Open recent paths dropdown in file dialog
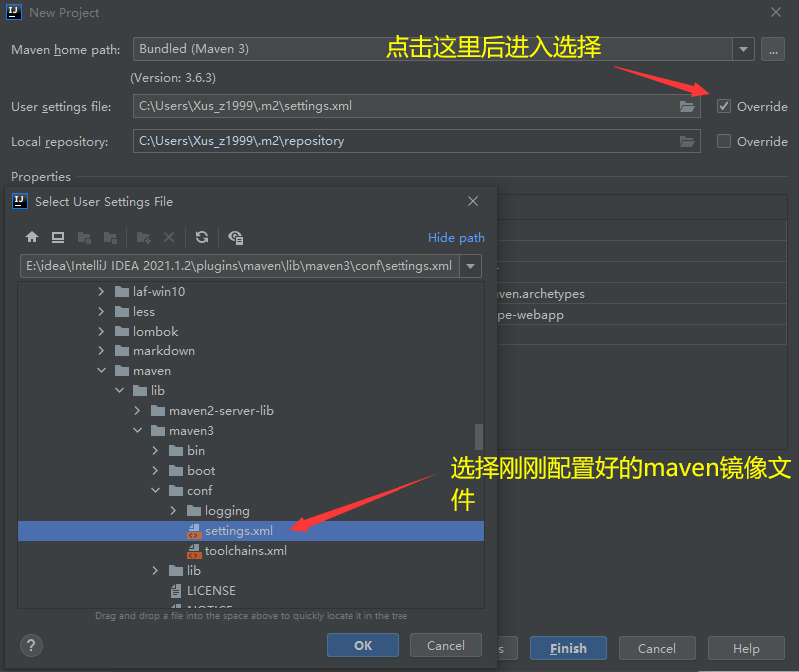This screenshot has width=799, height=672. tap(470, 266)
